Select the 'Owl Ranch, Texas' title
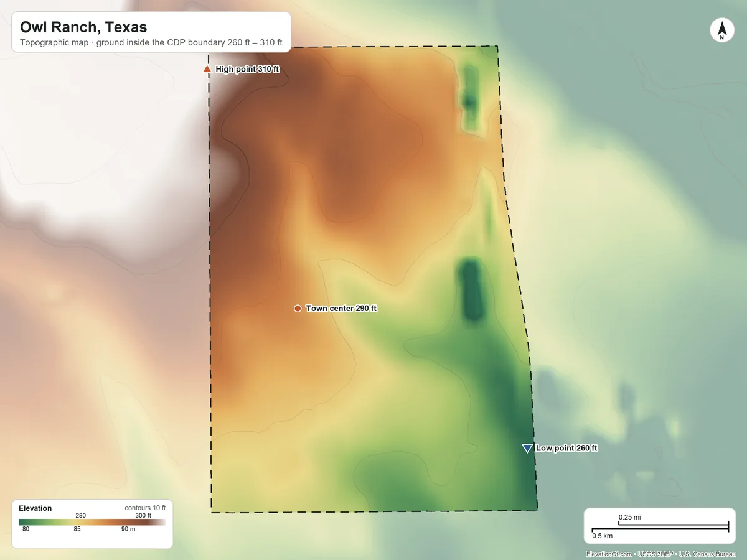 tap(83, 27)
